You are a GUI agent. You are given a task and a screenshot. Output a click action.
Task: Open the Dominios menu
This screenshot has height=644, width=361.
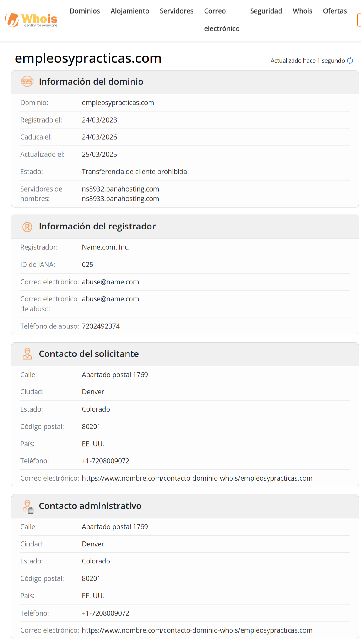click(85, 11)
